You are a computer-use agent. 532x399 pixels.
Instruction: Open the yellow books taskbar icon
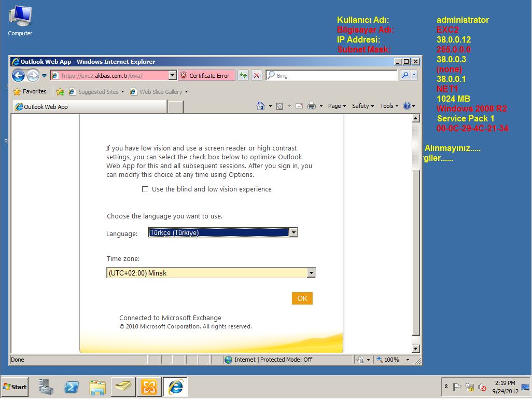click(123, 387)
